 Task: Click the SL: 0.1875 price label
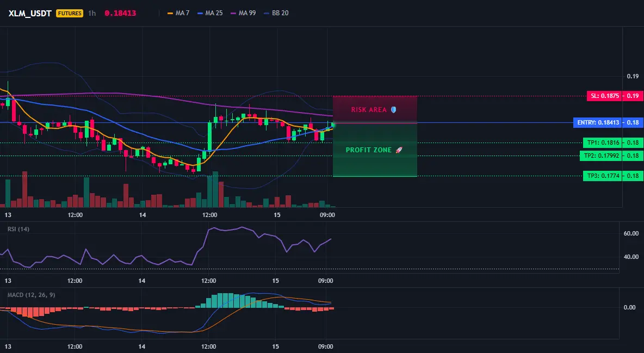click(x=604, y=96)
